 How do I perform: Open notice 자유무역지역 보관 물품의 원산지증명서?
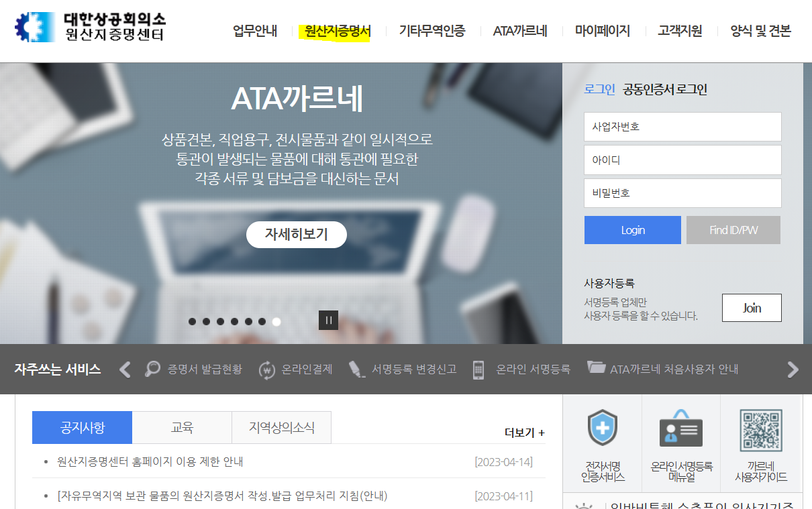coord(223,496)
